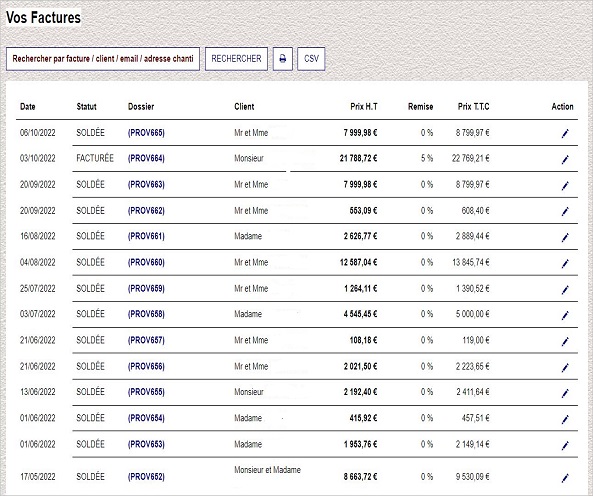Open dossier link PROV659
The width and height of the screenshot is (593, 496).
point(146,288)
